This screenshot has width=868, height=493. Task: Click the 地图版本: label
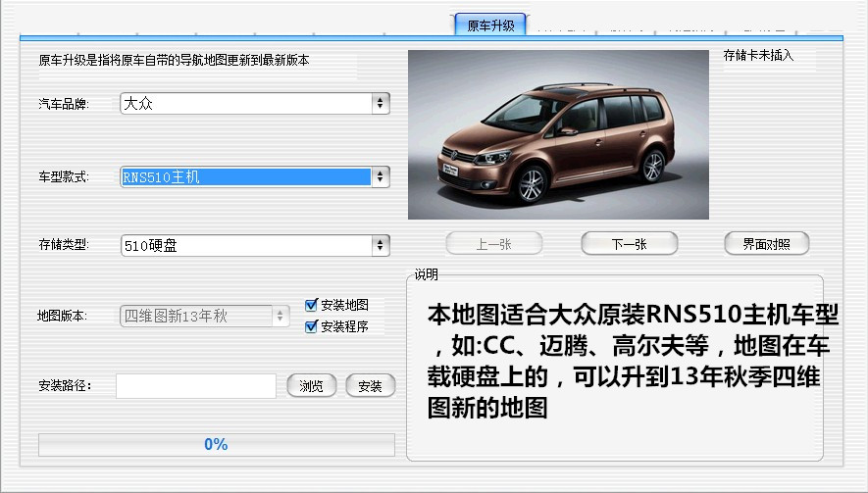[62, 316]
